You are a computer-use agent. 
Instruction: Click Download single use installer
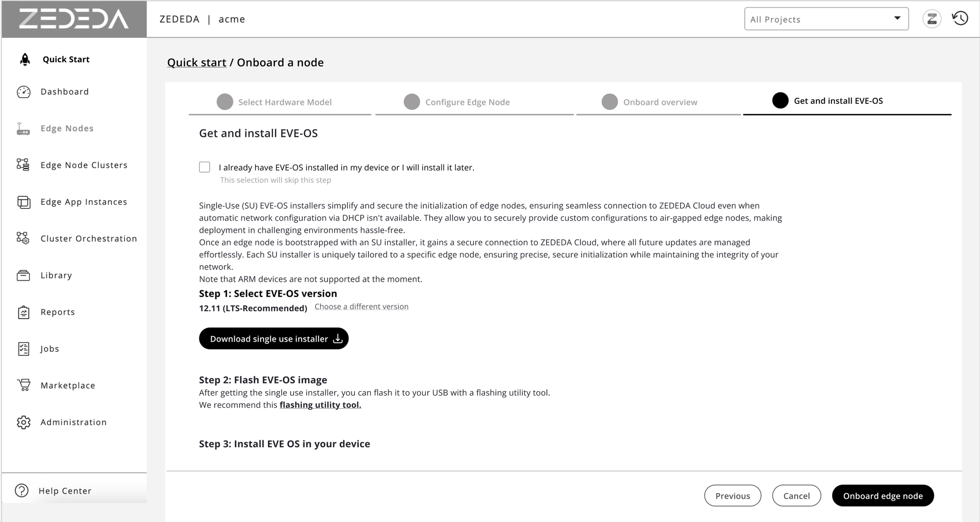click(x=273, y=338)
